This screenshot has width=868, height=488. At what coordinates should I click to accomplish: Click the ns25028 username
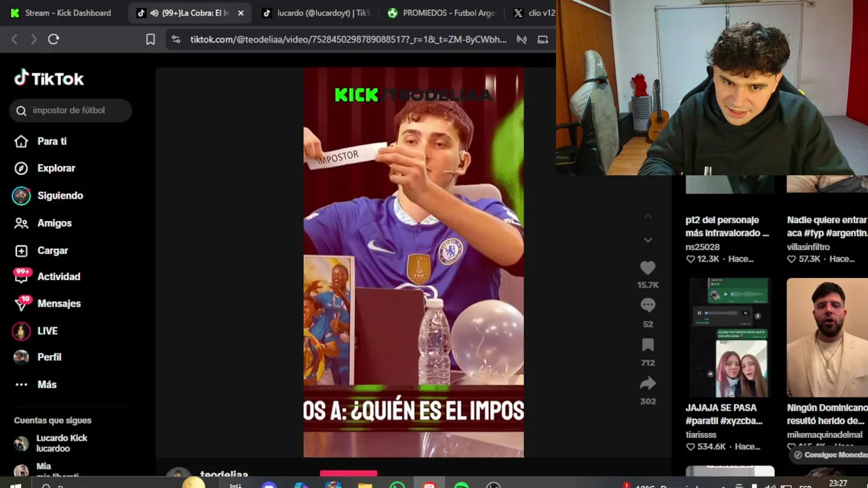click(703, 247)
